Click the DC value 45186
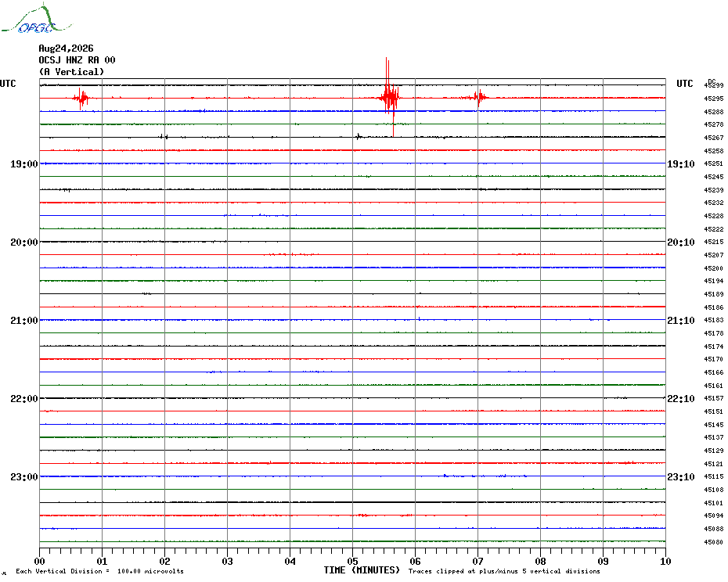Viewport: 728px width, 582px height. pos(714,307)
